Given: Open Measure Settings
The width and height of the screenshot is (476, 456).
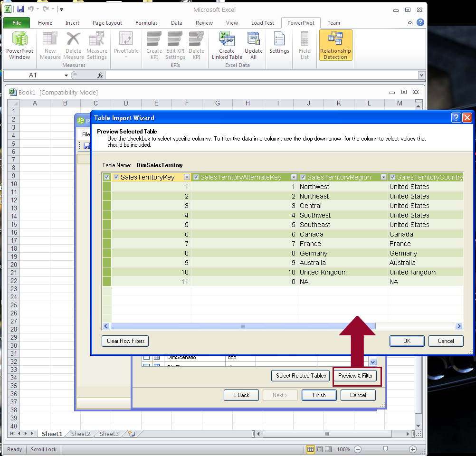Looking at the screenshot, I should coord(96,45).
